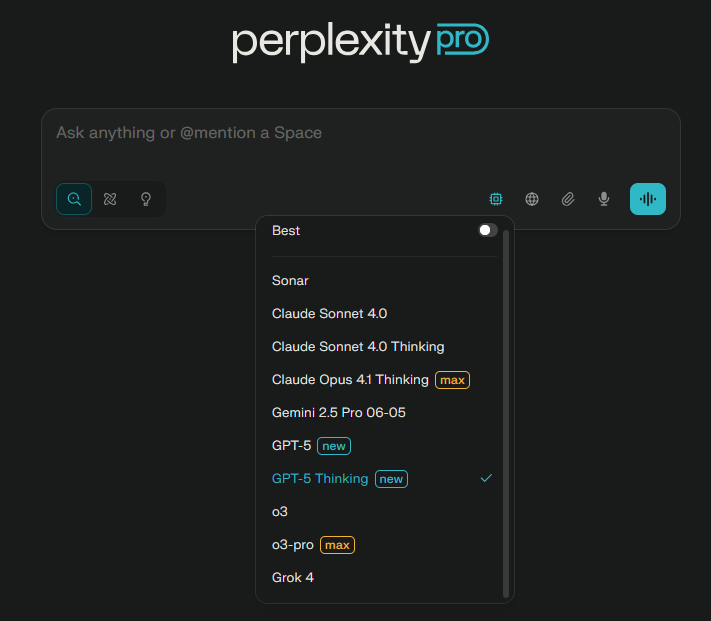Select the GPT-5 model entry
The width and height of the screenshot is (711, 621).
385,446
